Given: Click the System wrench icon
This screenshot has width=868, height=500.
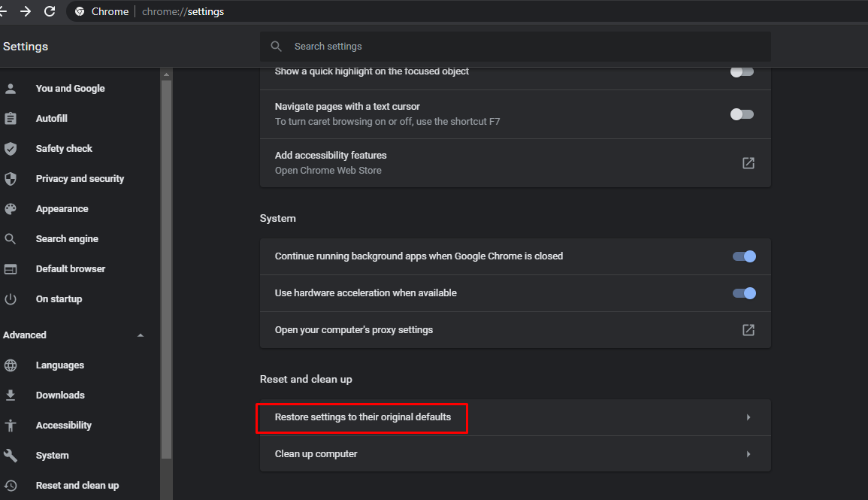Looking at the screenshot, I should point(11,455).
